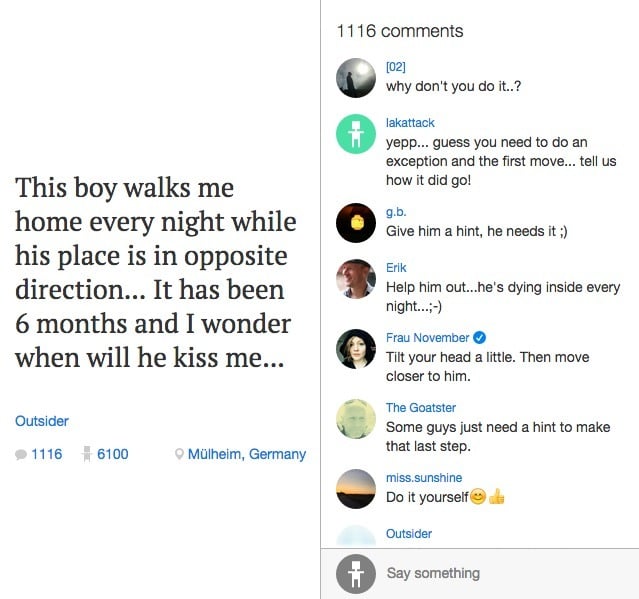The height and width of the screenshot is (599, 639).
Task: Open Erik's profile photo
Action: click(355, 279)
